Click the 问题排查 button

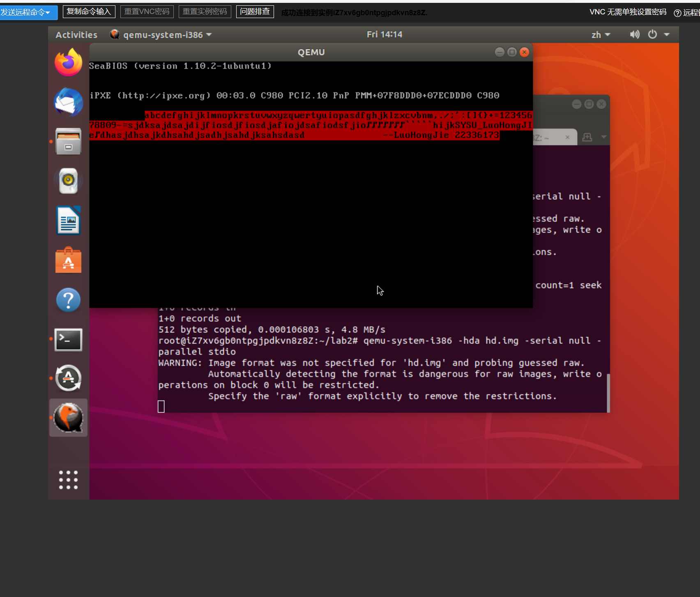255,12
